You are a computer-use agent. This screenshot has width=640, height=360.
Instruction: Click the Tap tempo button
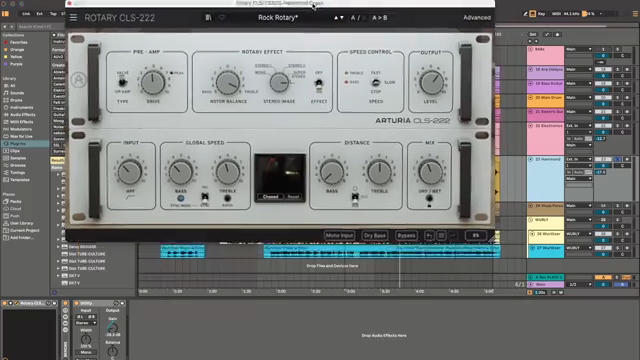click(x=53, y=13)
